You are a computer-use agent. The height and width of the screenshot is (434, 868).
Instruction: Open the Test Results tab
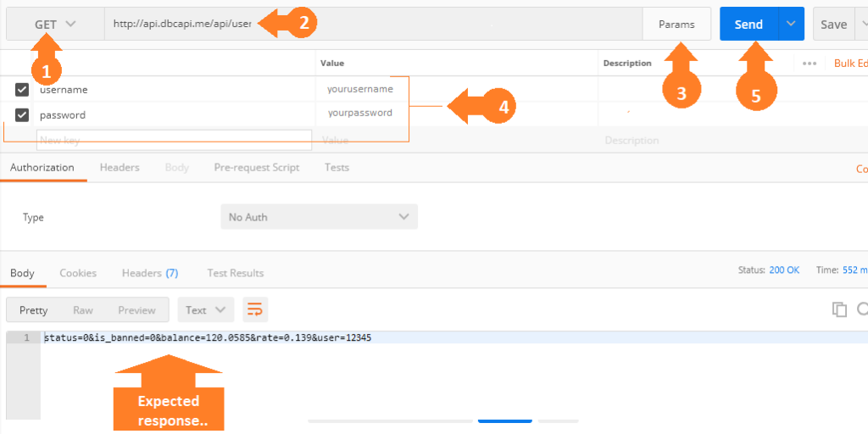point(235,273)
